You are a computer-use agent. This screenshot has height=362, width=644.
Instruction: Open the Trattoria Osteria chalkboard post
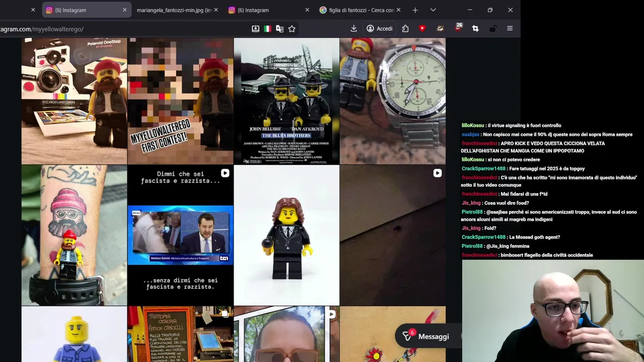click(180, 334)
